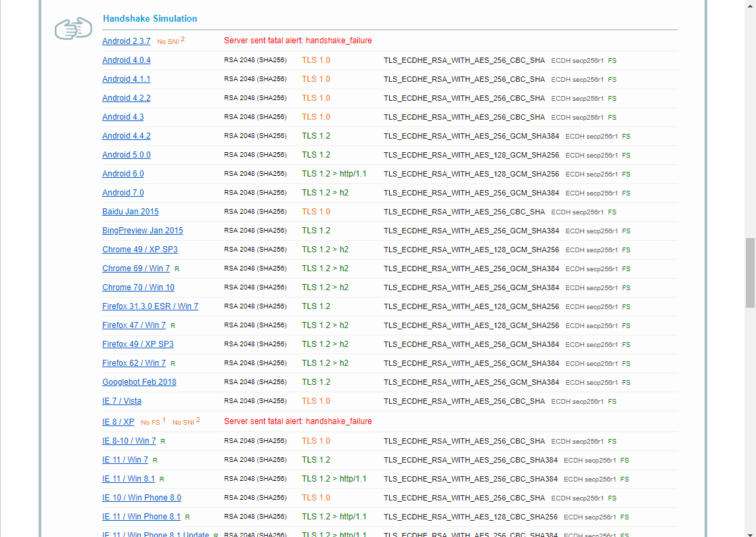Open the Firefox 31.3.0 ESR / Win 7 link

(150, 306)
